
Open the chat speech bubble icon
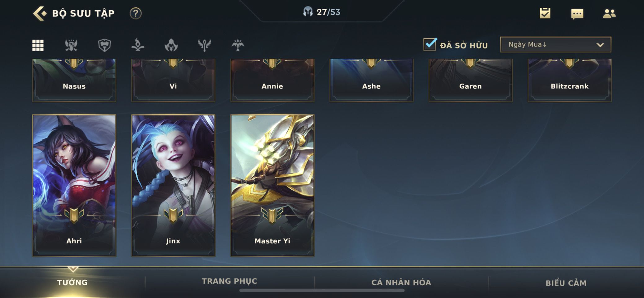[577, 14]
